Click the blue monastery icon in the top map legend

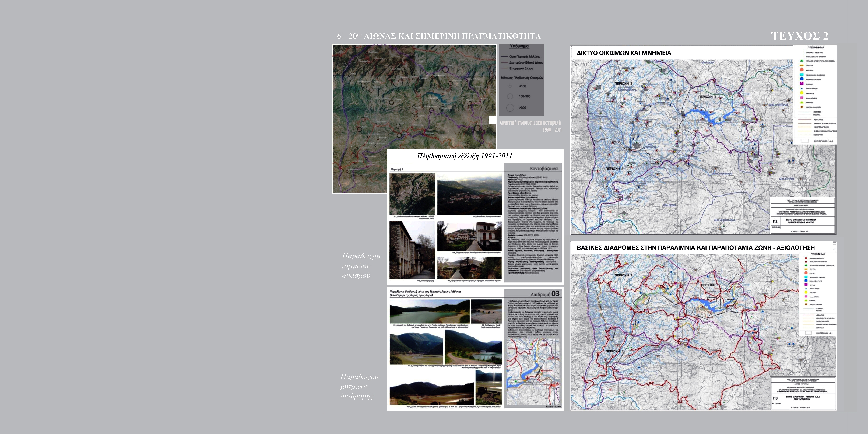[x=802, y=79]
